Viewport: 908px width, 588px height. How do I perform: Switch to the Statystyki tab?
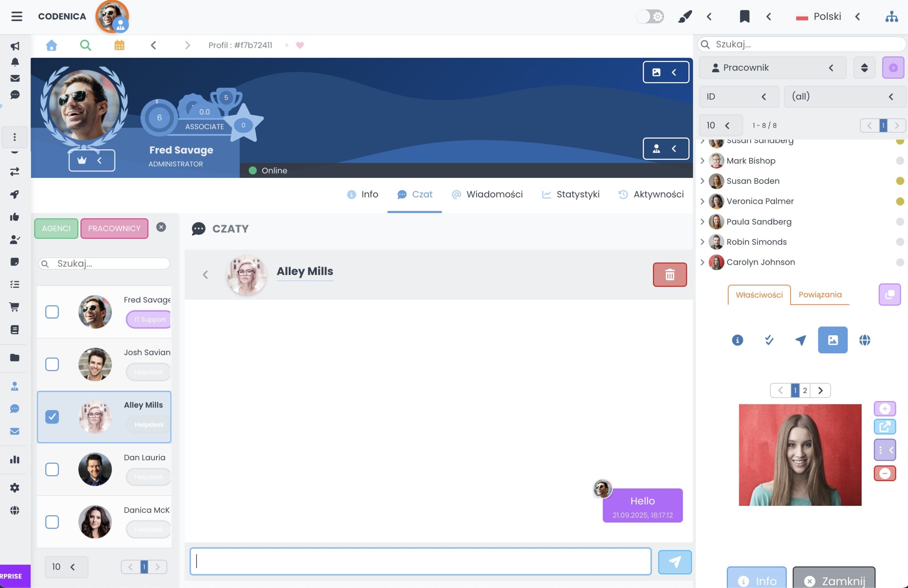(570, 195)
